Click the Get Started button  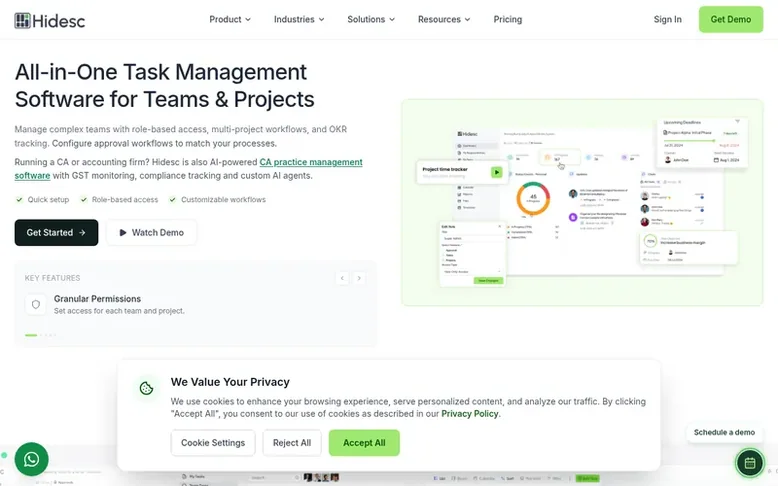tap(56, 232)
